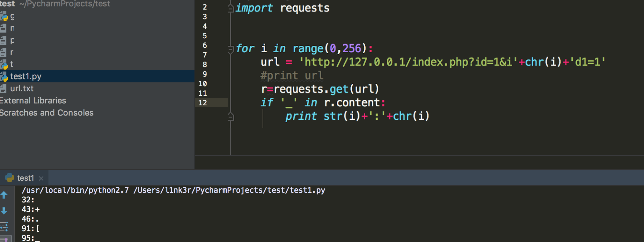644x242 pixels.
Task: Expand the External Libraries node
Action: (33, 101)
